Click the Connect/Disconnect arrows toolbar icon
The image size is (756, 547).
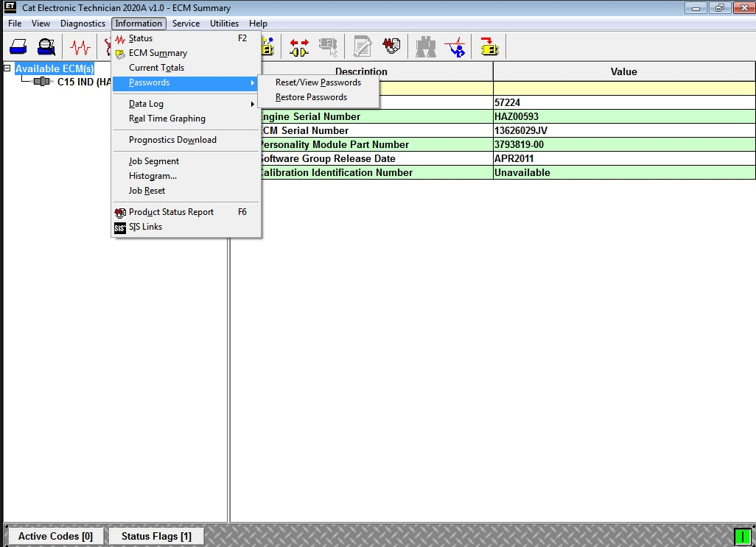tap(299, 47)
